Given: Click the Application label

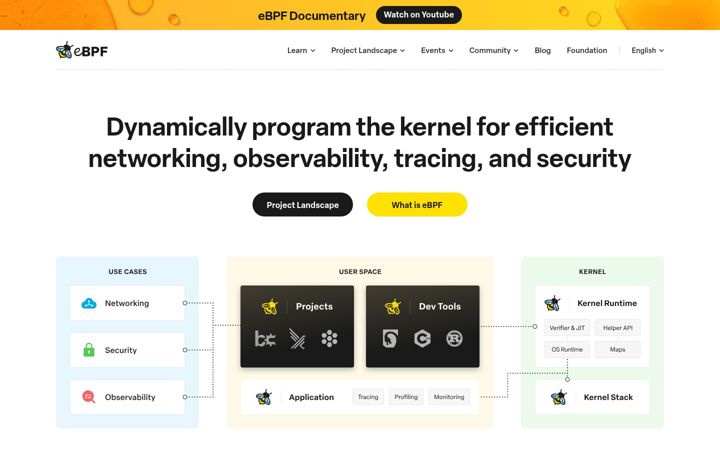Looking at the screenshot, I should point(311,397).
